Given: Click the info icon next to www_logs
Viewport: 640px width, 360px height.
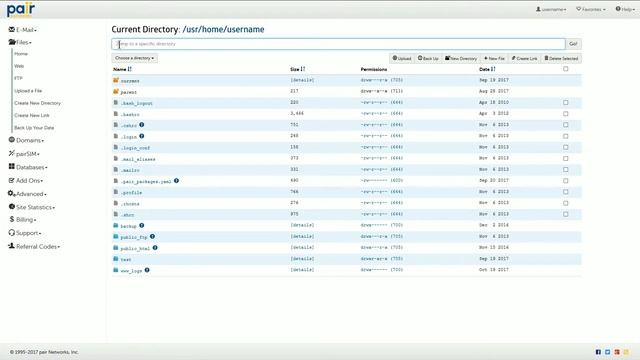Looking at the screenshot, I should [x=147, y=270].
